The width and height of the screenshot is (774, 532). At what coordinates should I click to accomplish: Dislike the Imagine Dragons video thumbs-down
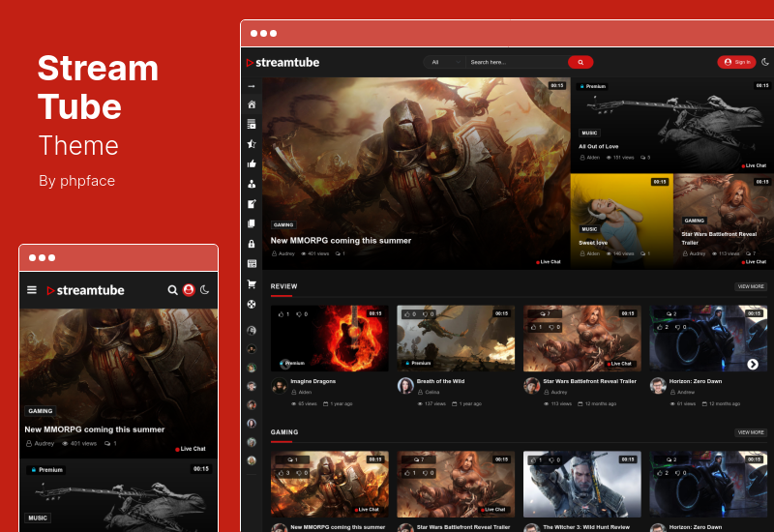302,313
